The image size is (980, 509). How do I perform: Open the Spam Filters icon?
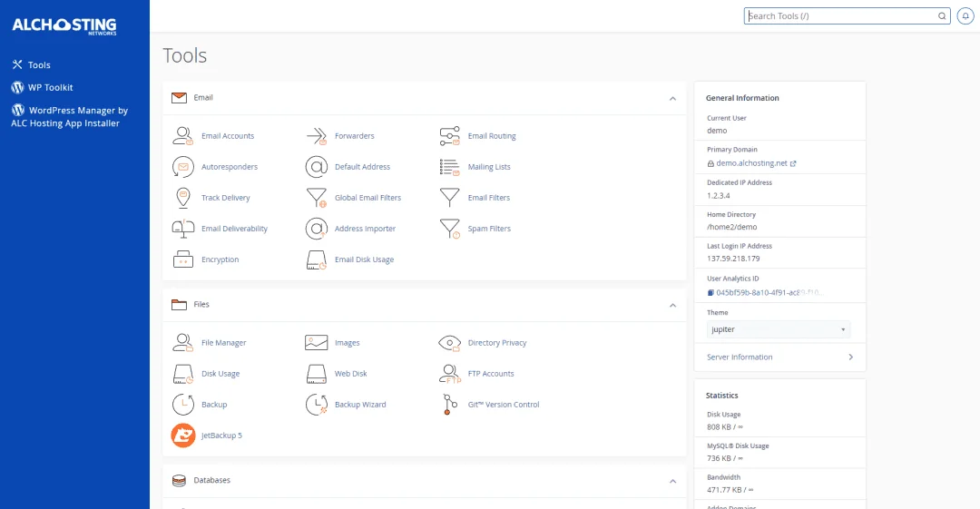[x=449, y=229]
